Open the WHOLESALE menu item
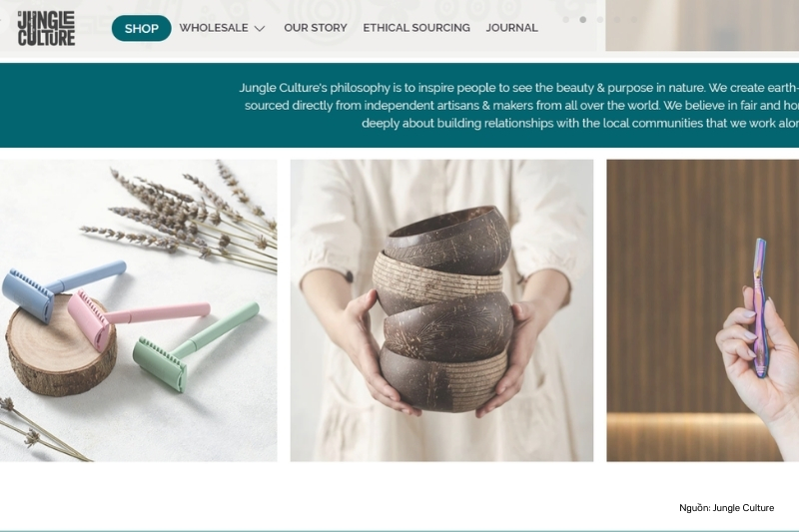This screenshot has height=532, width=799. pos(214,28)
